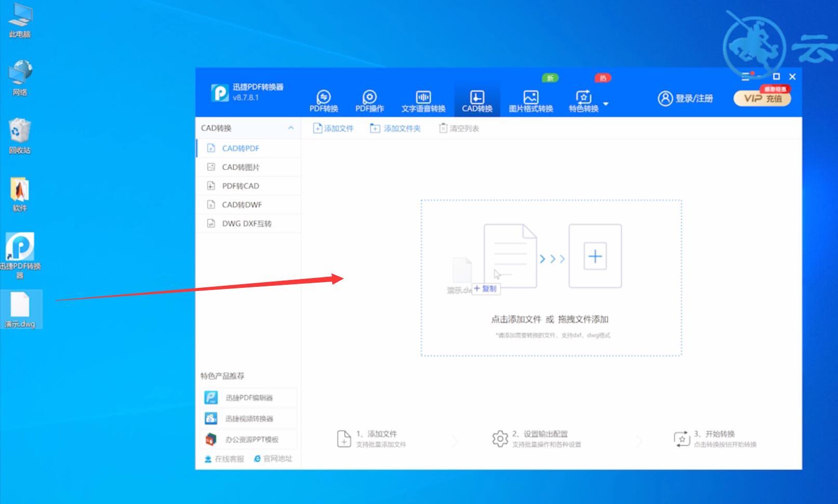
Task: Click 点击添加文件 或 拖拽文件添加 text
Action: 550,319
